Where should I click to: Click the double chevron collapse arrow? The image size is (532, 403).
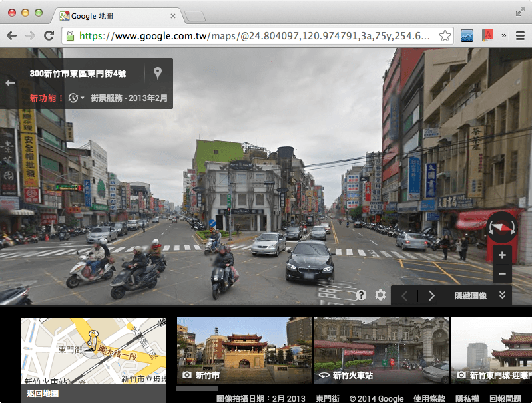(x=502, y=296)
